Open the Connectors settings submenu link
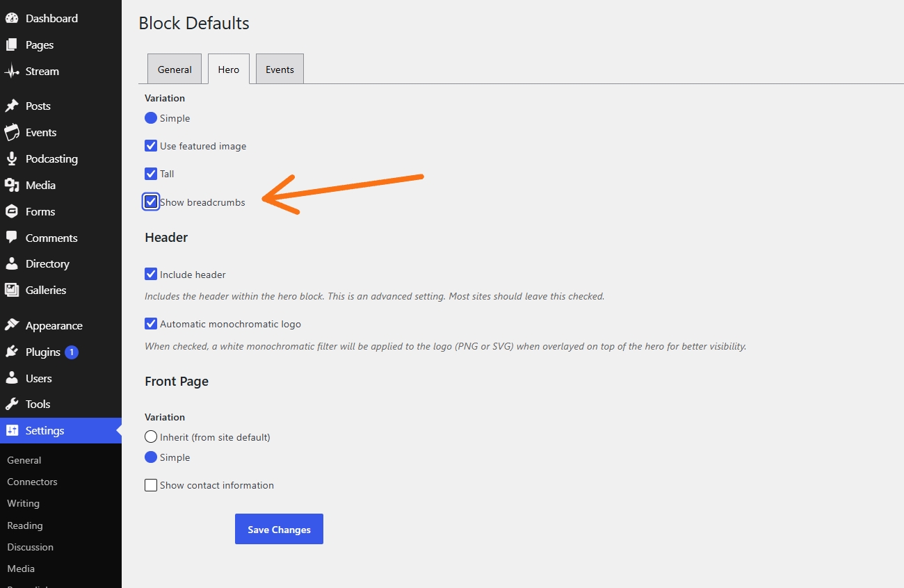This screenshot has height=588, width=904. pos(32,482)
